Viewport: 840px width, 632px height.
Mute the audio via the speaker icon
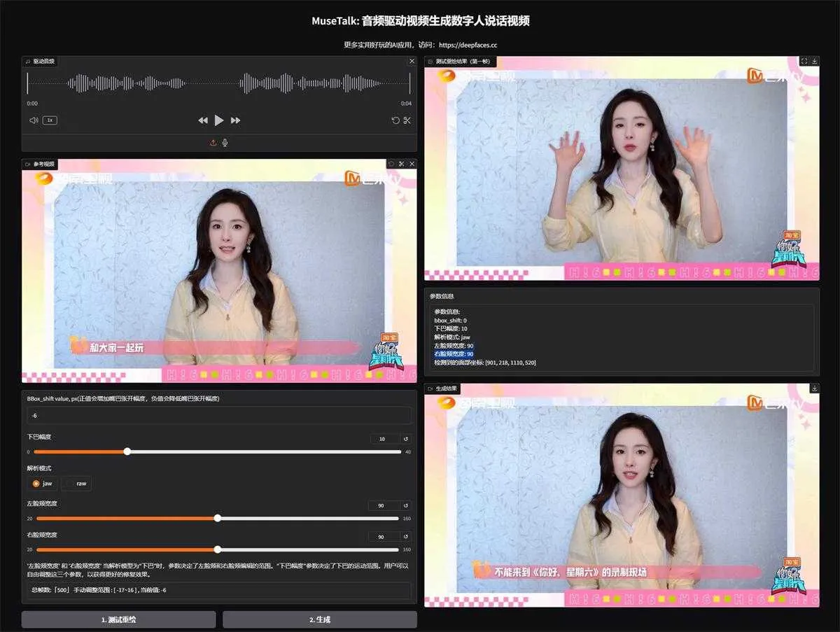pos(33,120)
